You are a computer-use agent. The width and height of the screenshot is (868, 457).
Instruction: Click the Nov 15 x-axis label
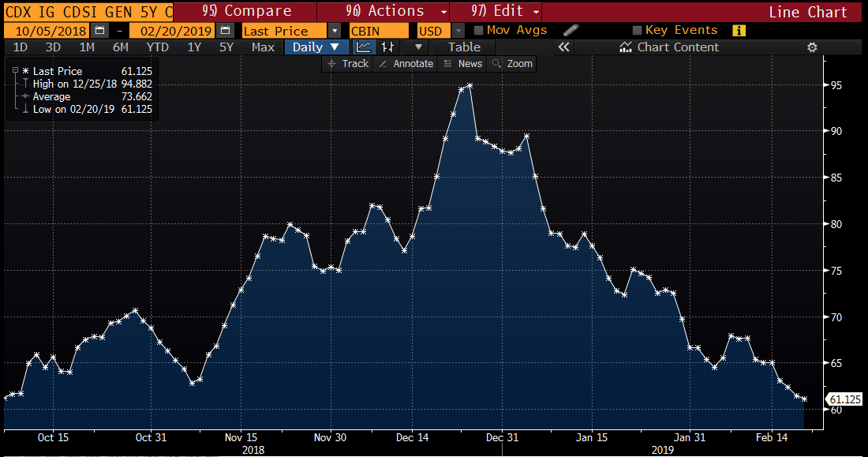click(x=241, y=437)
